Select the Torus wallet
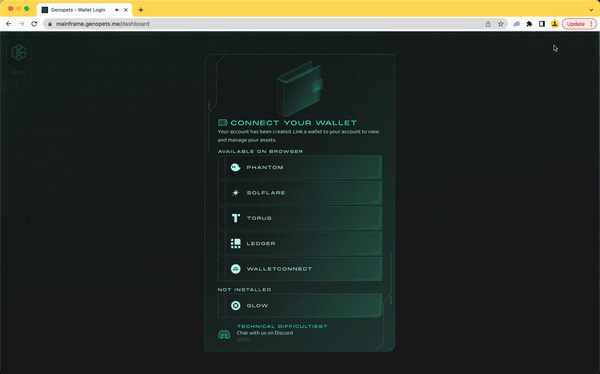This screenshot has height=374, width=600. tap(300, 218)
